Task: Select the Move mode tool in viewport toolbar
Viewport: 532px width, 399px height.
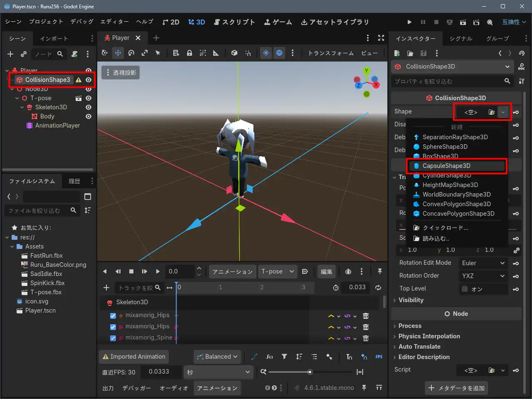Action: click(x=118, y=53)
